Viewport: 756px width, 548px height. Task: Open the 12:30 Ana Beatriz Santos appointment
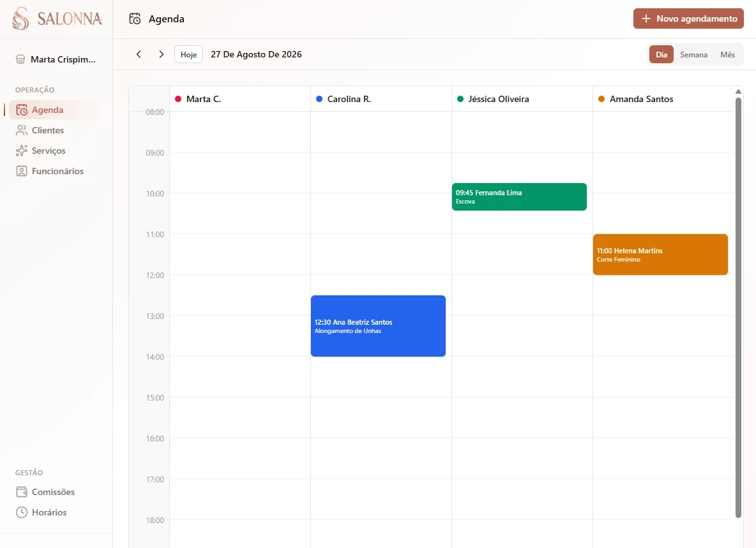[x=378, y=326]
